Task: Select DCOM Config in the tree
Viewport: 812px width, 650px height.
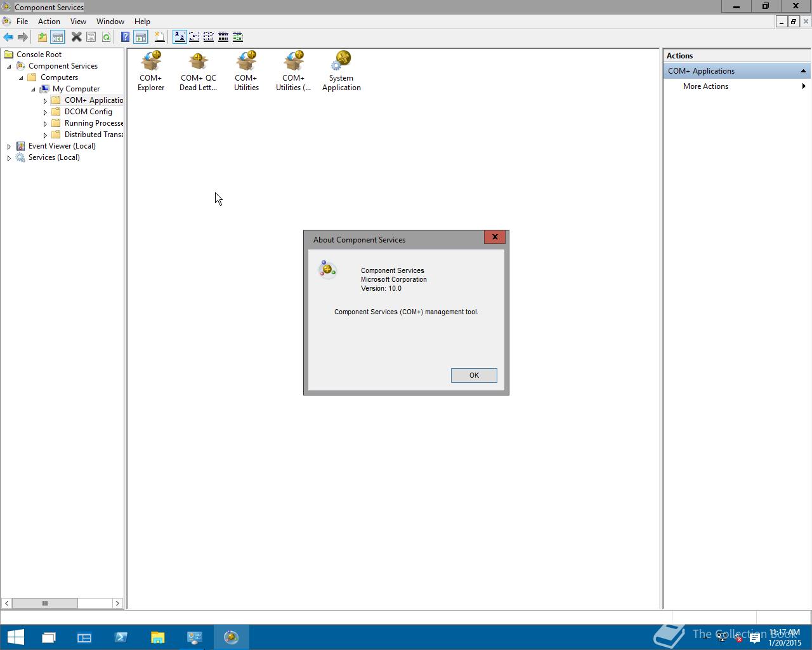Action: tap(88, 112)
